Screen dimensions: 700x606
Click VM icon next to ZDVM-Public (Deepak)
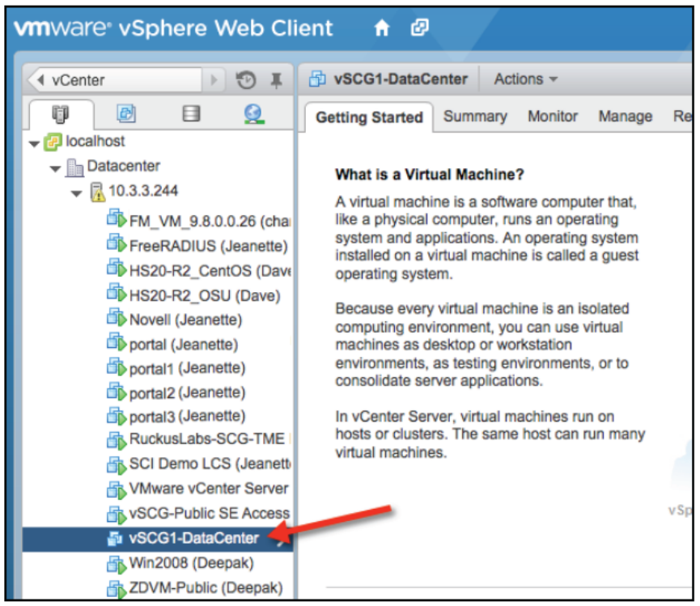click(117, 589)
